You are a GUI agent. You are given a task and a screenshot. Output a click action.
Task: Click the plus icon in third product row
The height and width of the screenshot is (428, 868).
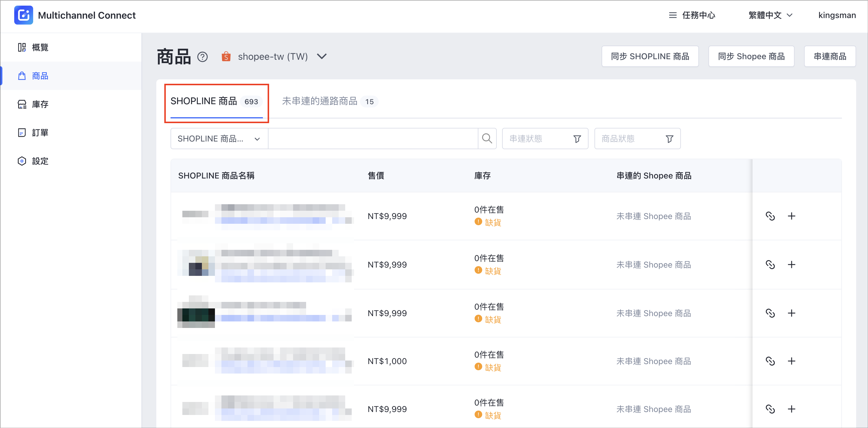click(792, 313)
